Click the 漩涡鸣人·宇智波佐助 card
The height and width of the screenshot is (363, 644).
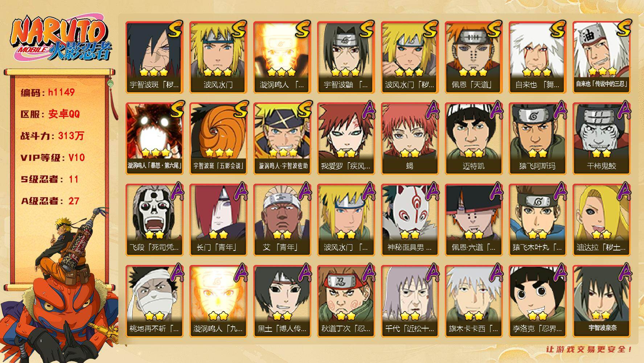(x=282, y=138)
